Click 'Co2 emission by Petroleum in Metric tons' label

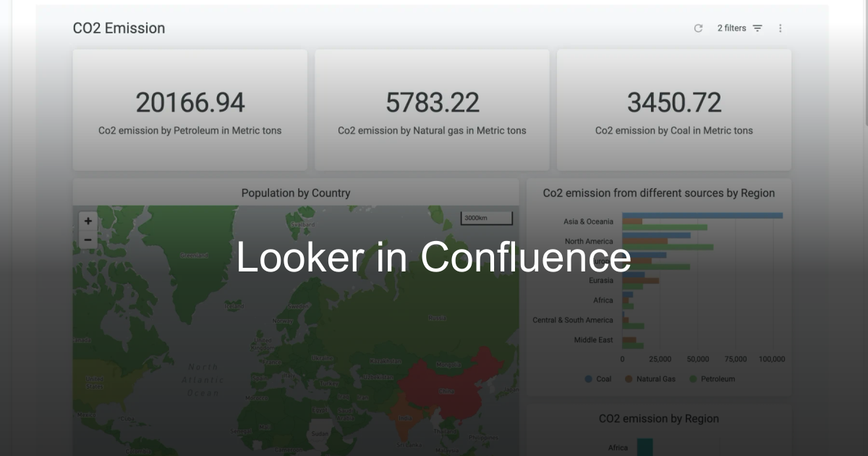[190, 131]
